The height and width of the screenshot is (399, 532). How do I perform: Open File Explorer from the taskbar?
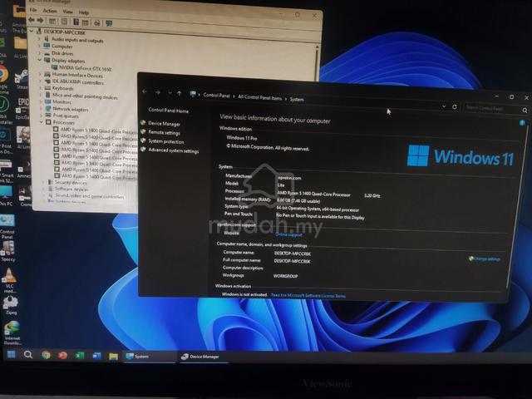(113, 356)
